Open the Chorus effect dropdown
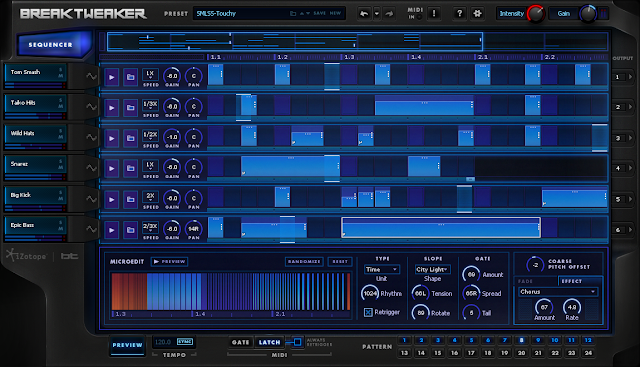 click(558, 292)
